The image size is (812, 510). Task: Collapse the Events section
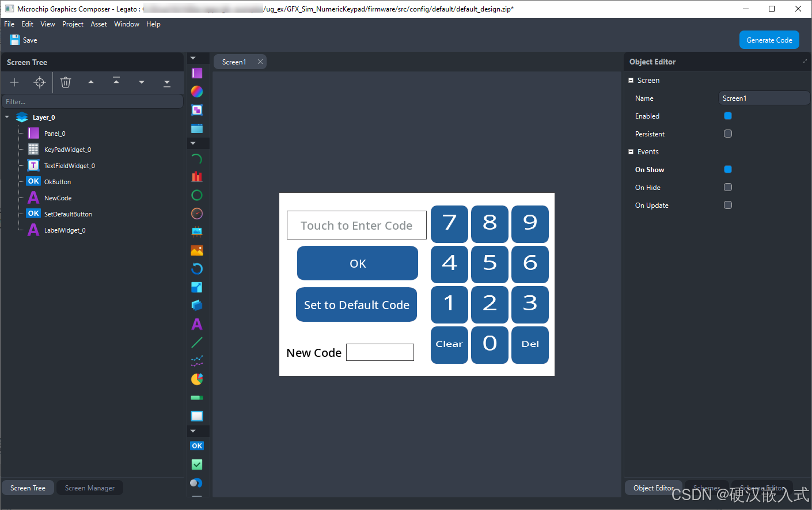pyautogui.click(x=631, y=152)
